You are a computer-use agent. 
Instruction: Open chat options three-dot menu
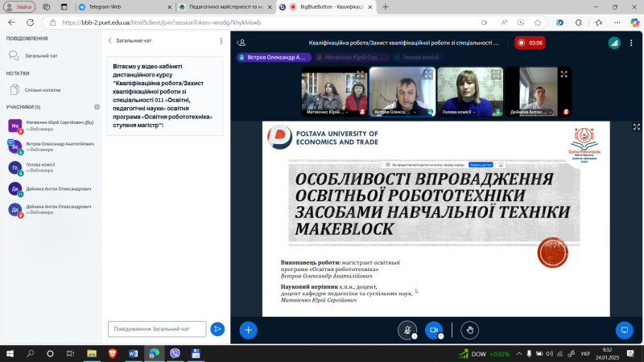[221, 40]
